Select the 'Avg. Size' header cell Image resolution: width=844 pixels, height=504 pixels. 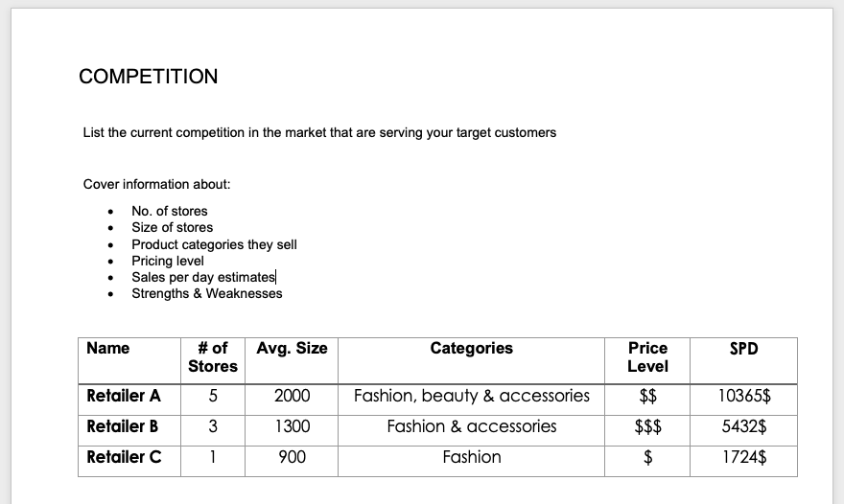point(292,360)
